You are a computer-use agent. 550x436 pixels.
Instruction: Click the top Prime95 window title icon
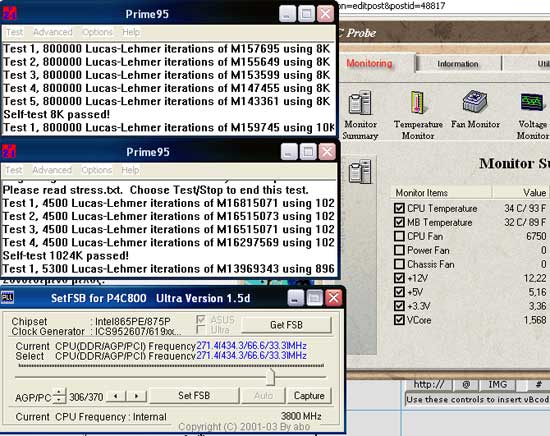pyautogui.click(x=9, y=14)
